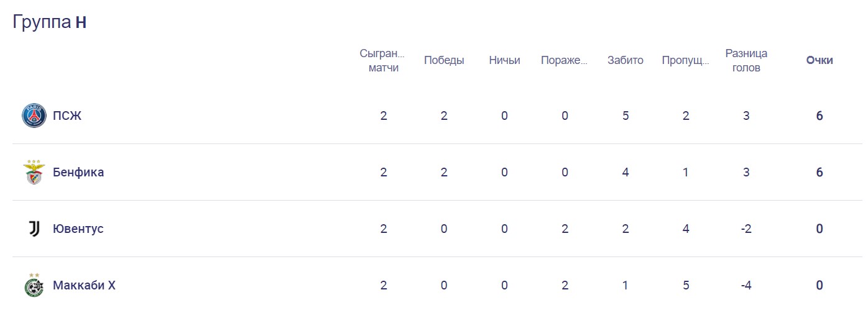Click the Juventus club logo icon

[34, 229]
